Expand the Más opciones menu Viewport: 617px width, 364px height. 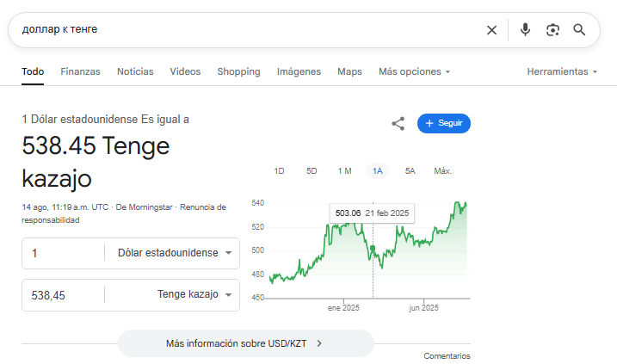415,71
